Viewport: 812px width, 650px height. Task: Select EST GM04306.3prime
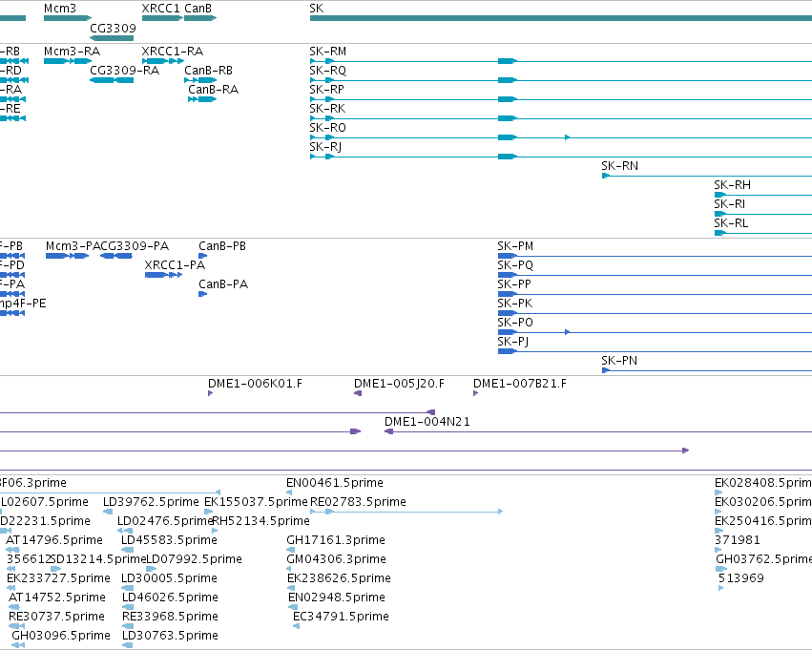pos(289,569)
